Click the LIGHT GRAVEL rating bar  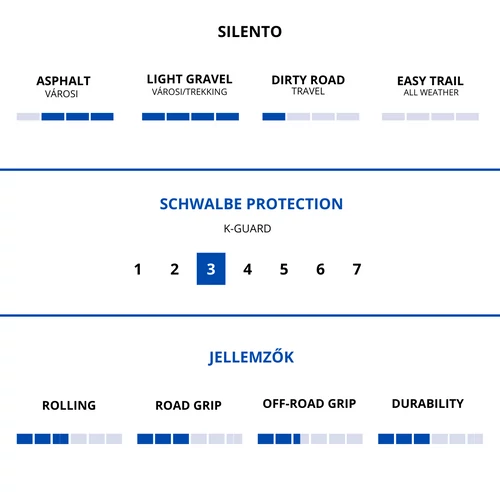point(190,117)
